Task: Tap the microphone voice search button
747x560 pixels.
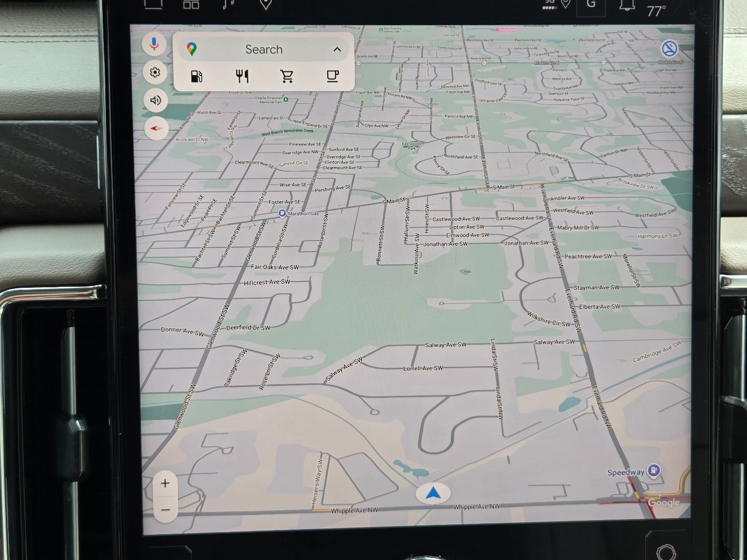Action: [154, 45]
